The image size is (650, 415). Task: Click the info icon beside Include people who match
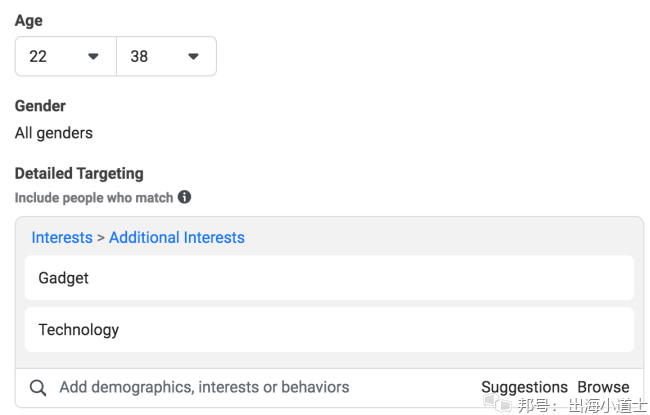[x=184, y=198]
